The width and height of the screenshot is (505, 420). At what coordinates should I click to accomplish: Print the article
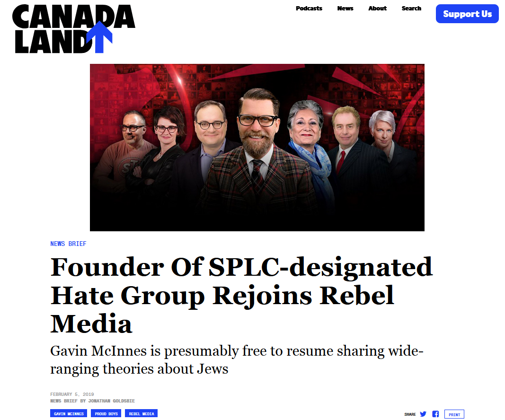point(454,414)
